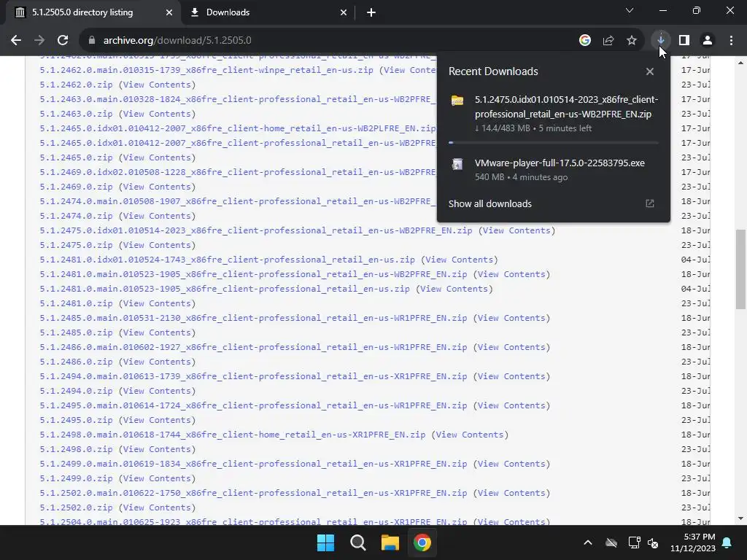Viewport: 747px width, 560px height.
Task: Click Show all downloads
Action: point(489,204)
